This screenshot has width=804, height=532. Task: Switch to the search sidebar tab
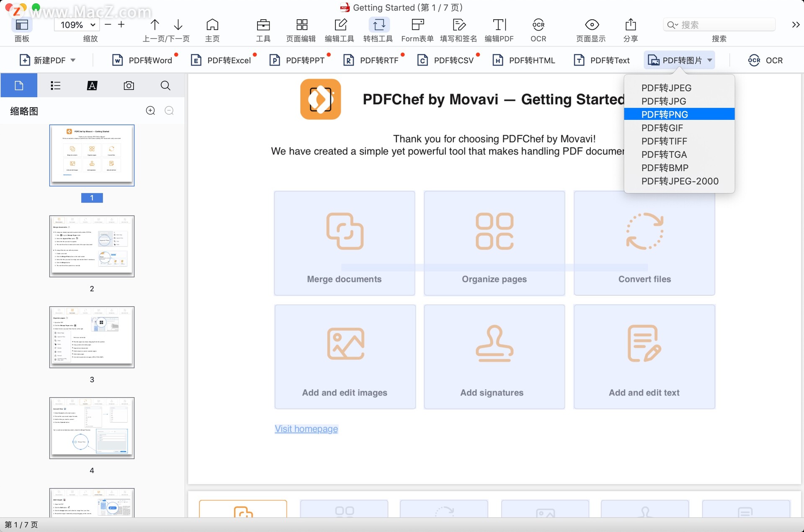pos(165,85)
